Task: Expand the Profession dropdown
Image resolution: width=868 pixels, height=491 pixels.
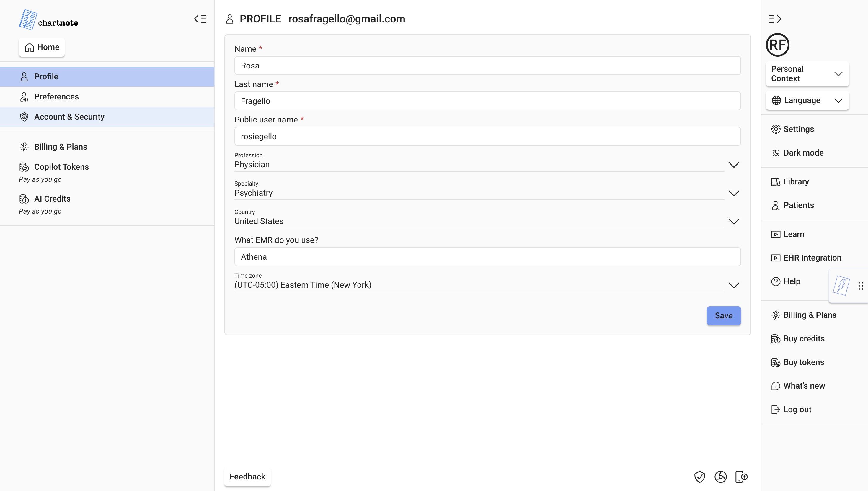Action: coord(733,165)
